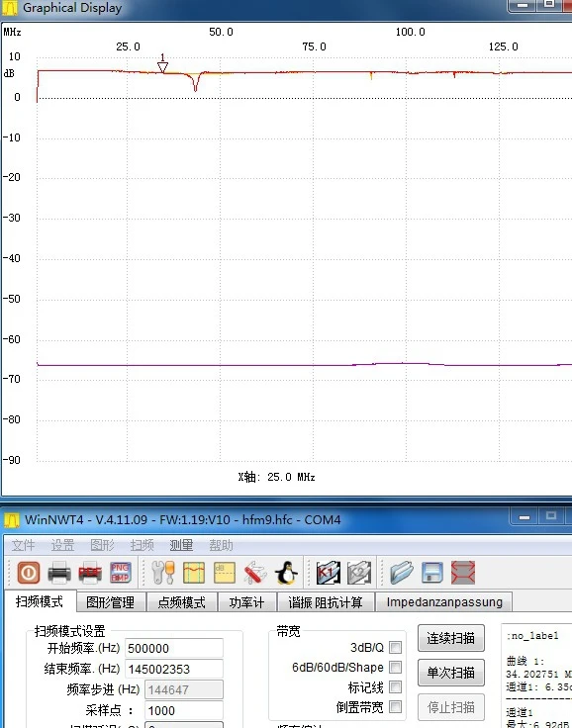Click the printer icon in toolbar
Image resolution: width=572 pixels, height=728 pixels.
click(x=59, y=573)
